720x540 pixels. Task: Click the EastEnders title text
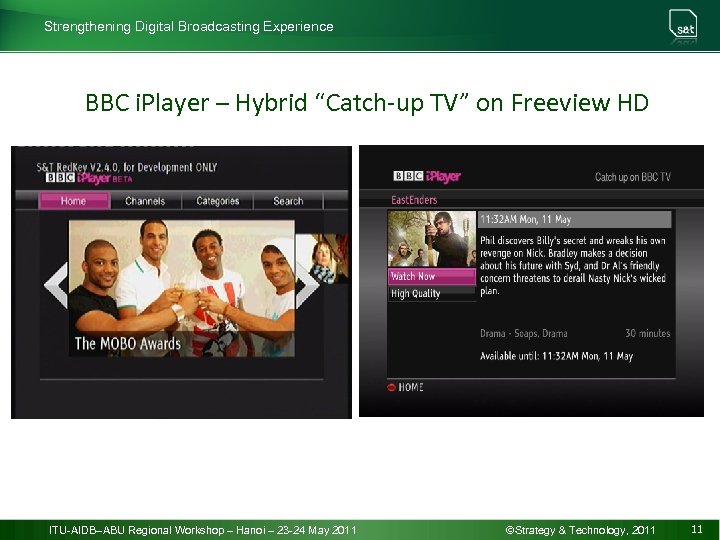(414, 200)
